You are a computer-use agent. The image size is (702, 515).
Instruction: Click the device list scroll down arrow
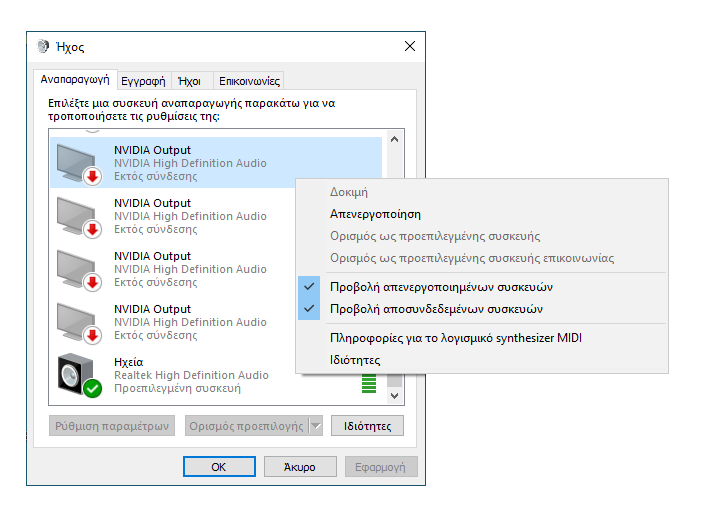(394, 395)
